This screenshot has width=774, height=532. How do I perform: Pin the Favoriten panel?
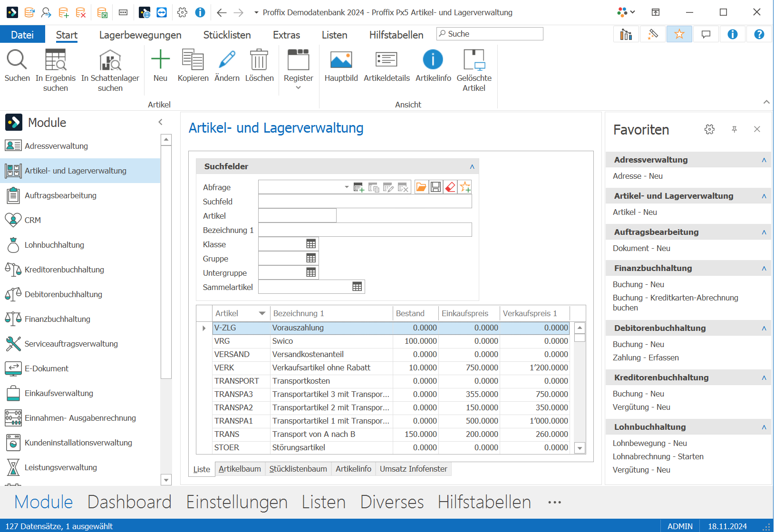(734, 129)
